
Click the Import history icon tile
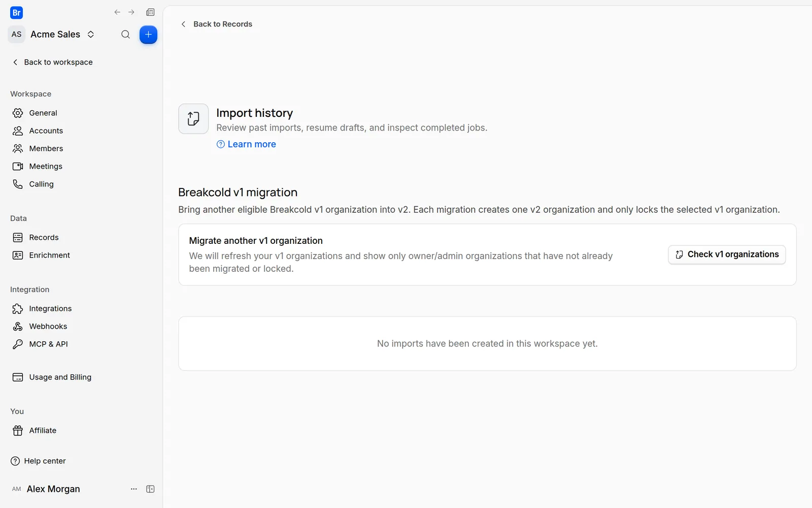coord(193,119)
